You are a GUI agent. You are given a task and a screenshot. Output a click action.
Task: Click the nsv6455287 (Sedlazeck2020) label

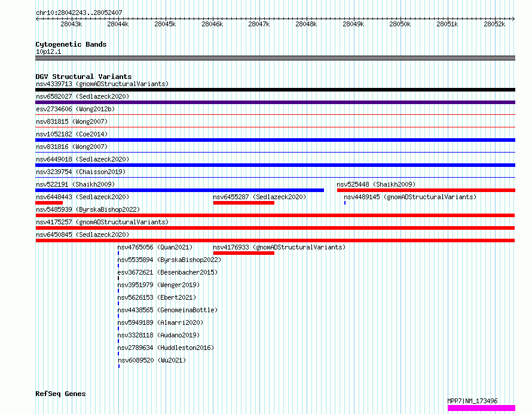click(259, 197)
